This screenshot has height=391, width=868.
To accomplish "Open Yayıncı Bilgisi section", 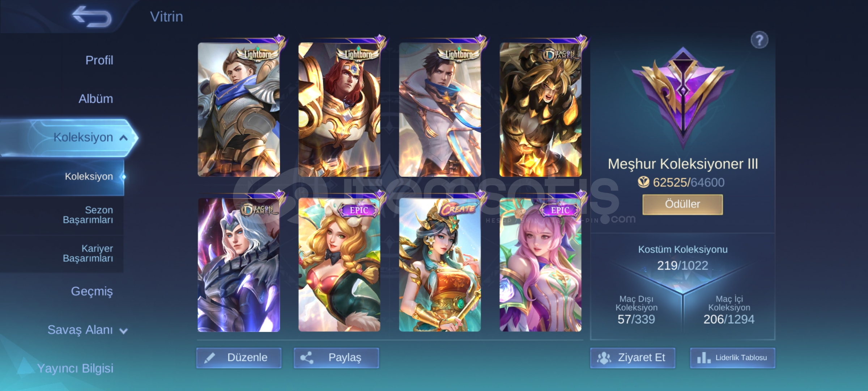I will (75, 368).
